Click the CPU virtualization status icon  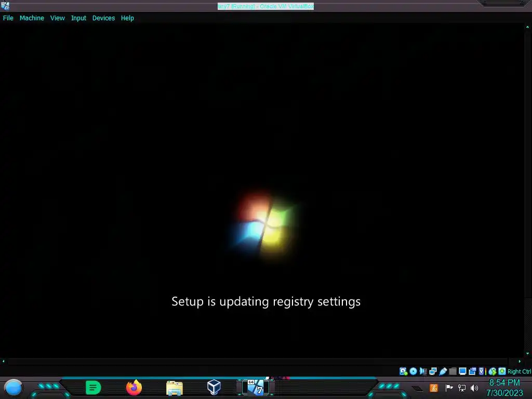(482, 371)
